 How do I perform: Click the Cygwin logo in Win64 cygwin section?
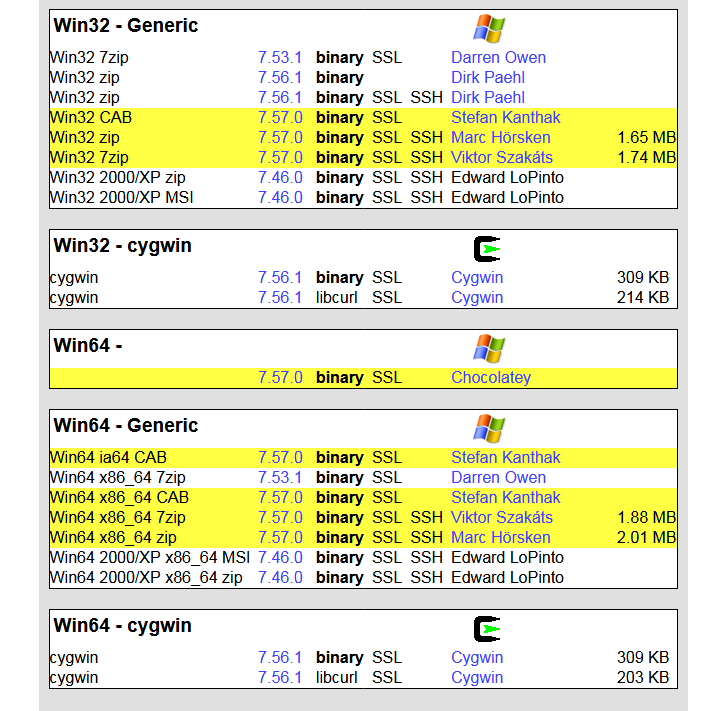pyautogui.click(x=487, y=629)
